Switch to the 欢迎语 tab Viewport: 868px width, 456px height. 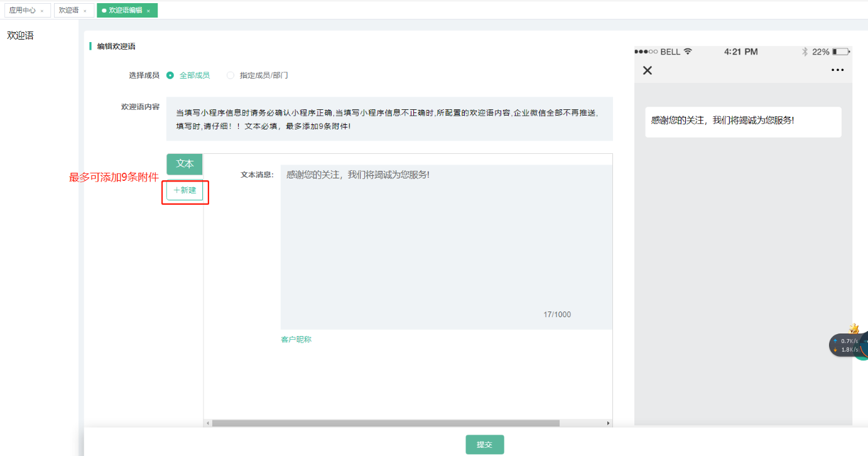(68, 11)
